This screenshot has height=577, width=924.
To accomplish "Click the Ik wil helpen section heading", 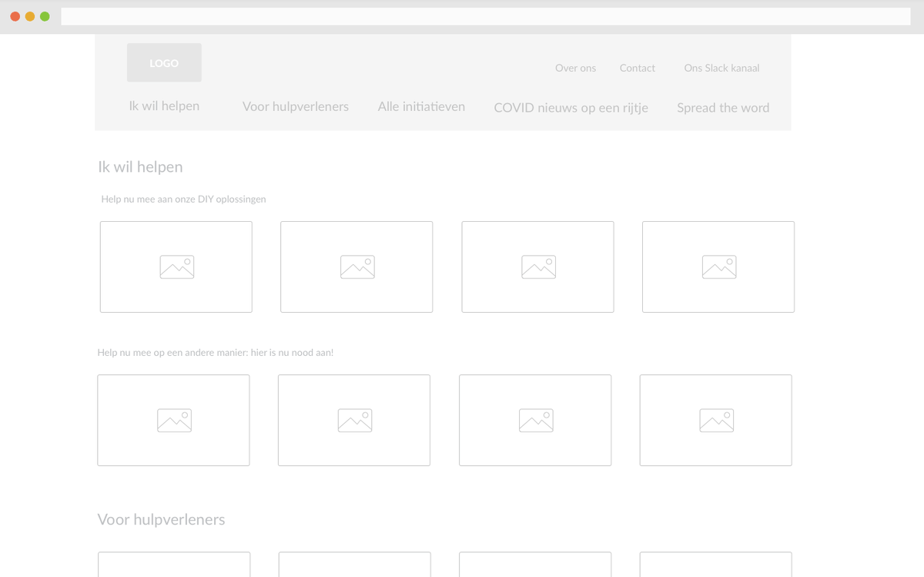I will [x=140, y=167].
